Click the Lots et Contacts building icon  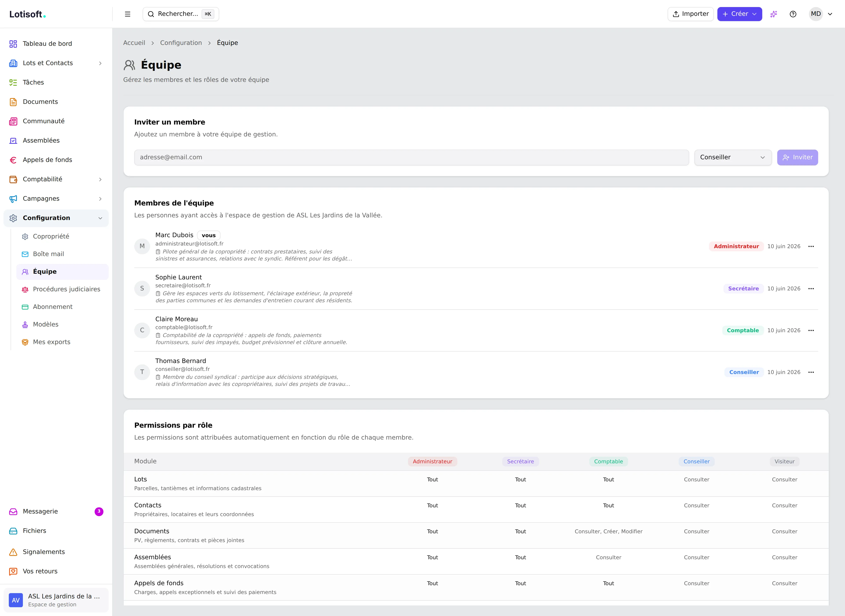tap(13, 63)
